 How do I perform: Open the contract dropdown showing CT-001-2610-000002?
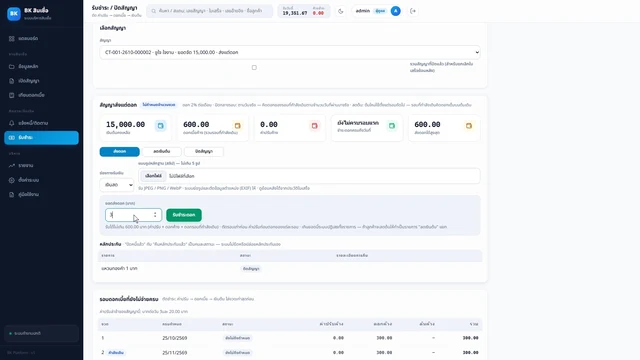(290, 52)
